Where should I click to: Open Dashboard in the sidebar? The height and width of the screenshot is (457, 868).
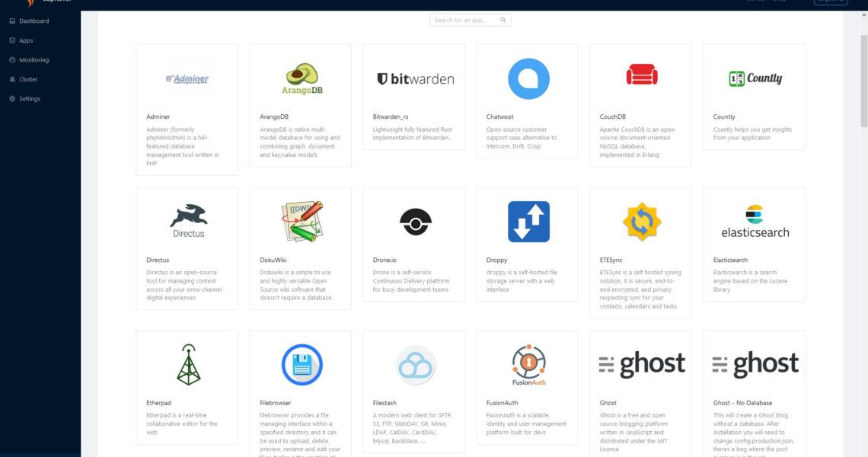[x=34, y=21]
